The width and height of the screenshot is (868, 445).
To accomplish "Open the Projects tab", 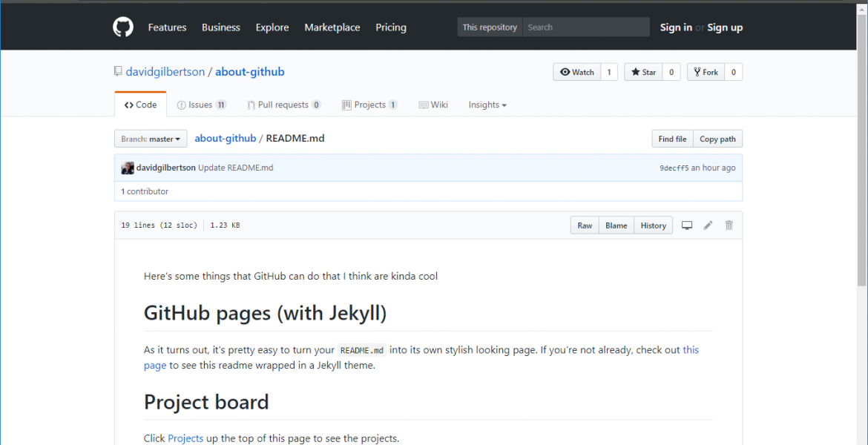I will [369, 105].
